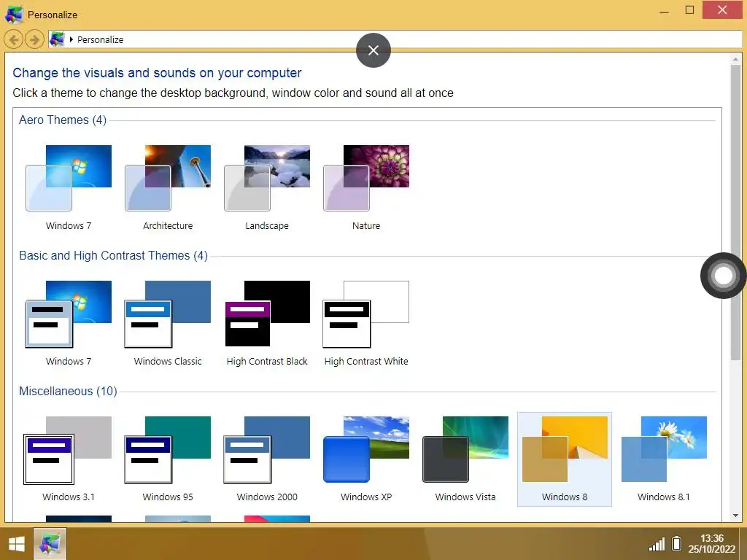747x560 pixels.
Task: Select the Basic Windows 7 theme
Action: point(69,323)
